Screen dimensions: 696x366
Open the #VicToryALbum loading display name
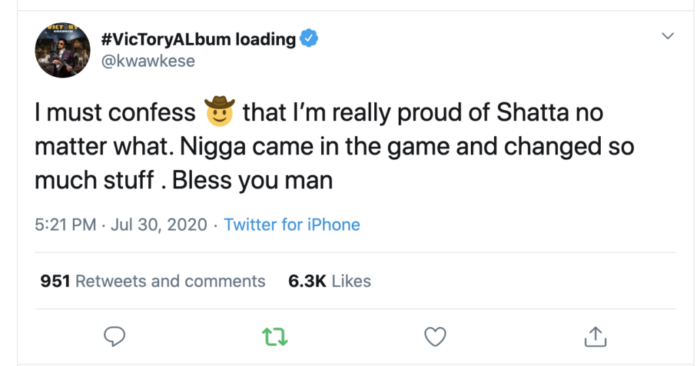click(x=198, y=39)
